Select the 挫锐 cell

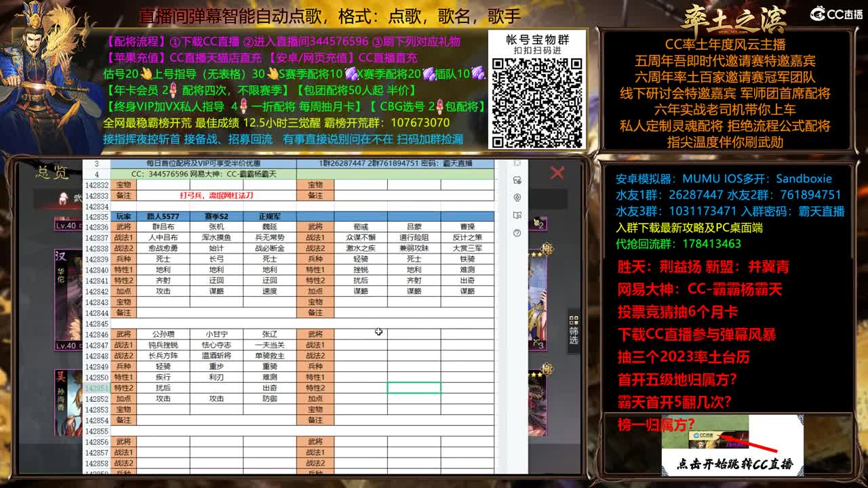(x=361, y=270)
